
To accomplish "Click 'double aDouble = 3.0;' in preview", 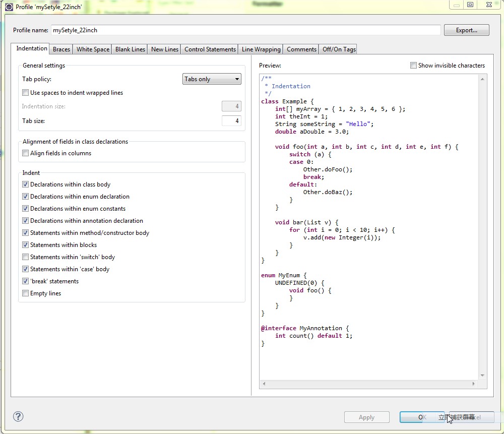I will click(x=312, y=132).
